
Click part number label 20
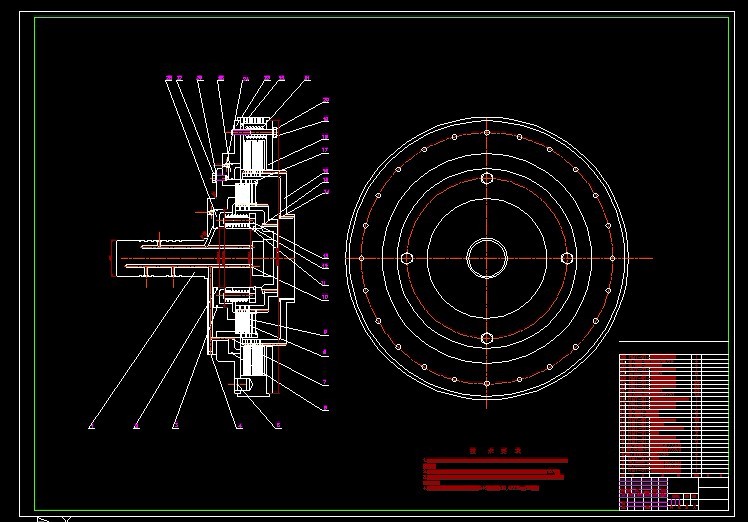326,100
